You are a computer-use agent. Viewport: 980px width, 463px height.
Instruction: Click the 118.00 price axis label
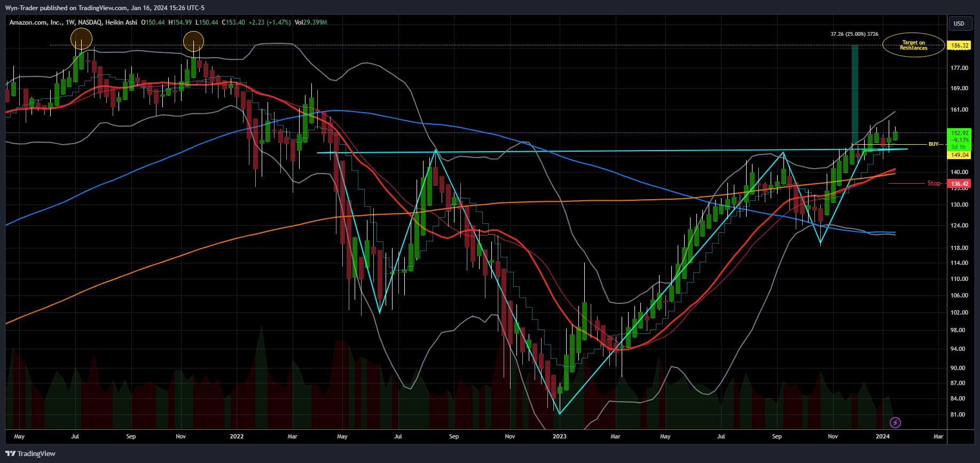coord(960,248)
